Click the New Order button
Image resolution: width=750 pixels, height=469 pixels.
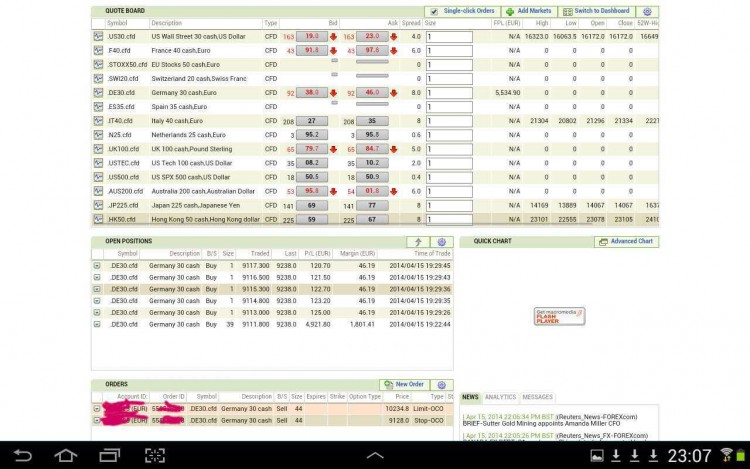(x=405, y=385)
